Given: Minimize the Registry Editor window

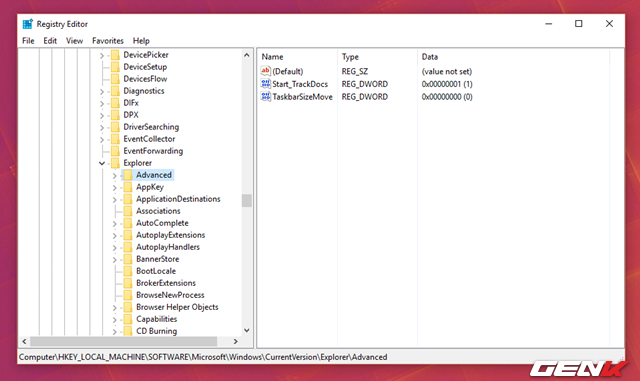Looking at the screenshot, I should click(549, 24).
